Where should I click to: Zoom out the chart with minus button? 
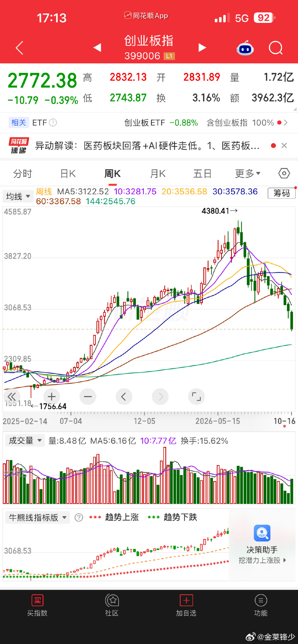88,397
